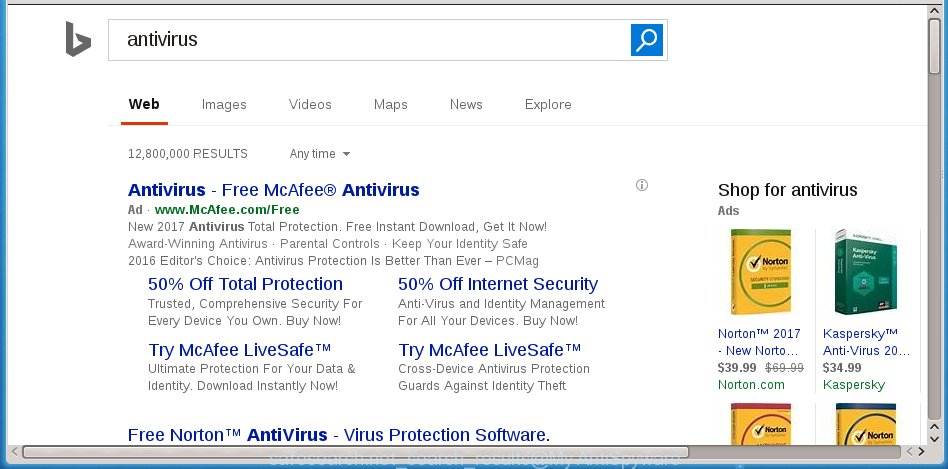Switch to the Videos tab

point(310,105)
